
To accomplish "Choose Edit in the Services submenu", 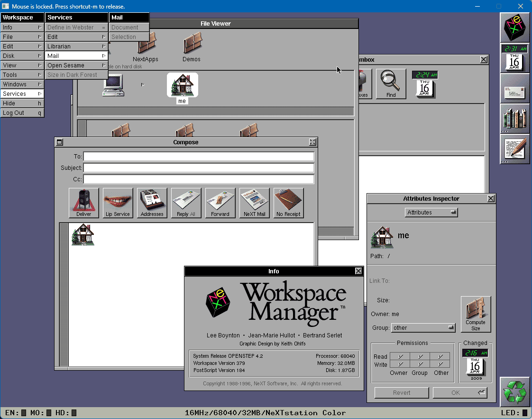I will (76, 37).
